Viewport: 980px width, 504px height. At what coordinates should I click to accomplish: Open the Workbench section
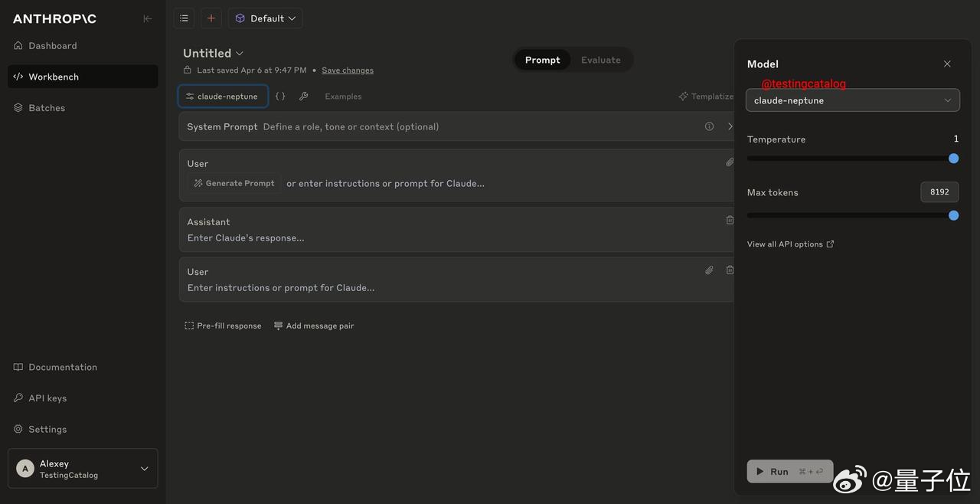(x=83, y=77)
